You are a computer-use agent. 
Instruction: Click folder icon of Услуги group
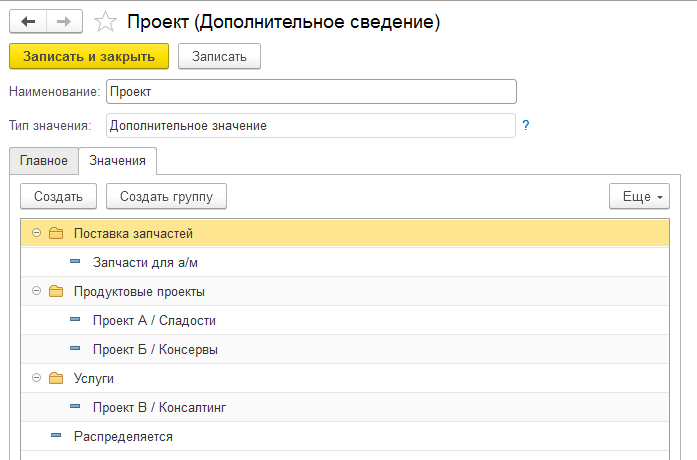[x=56, y=378]
